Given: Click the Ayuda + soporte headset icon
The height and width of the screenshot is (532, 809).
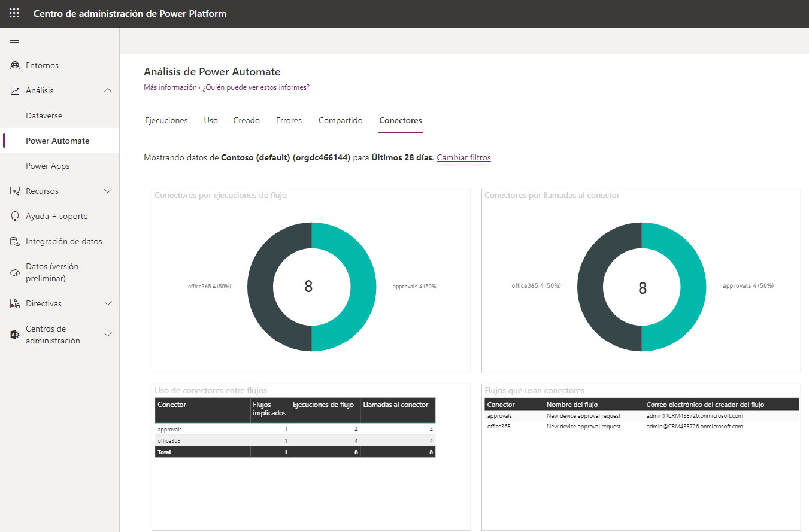Looking at the screenshot, I should tap(15, 217).
